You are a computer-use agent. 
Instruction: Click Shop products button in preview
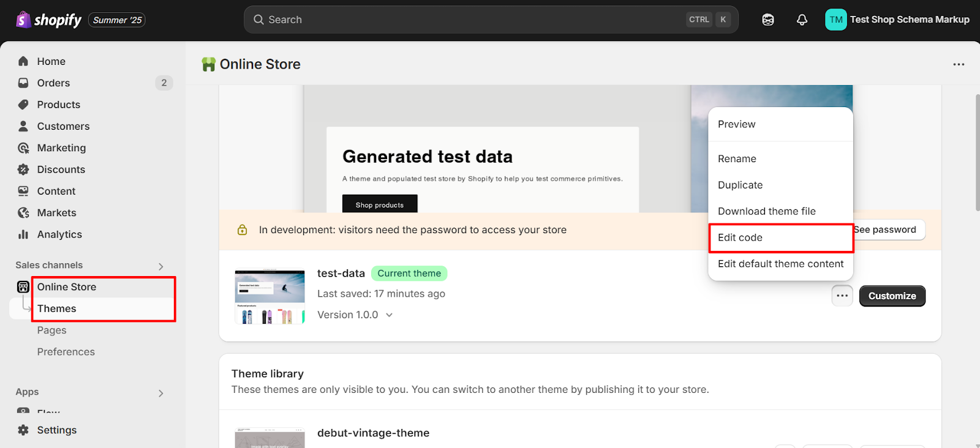click(380, 204)
